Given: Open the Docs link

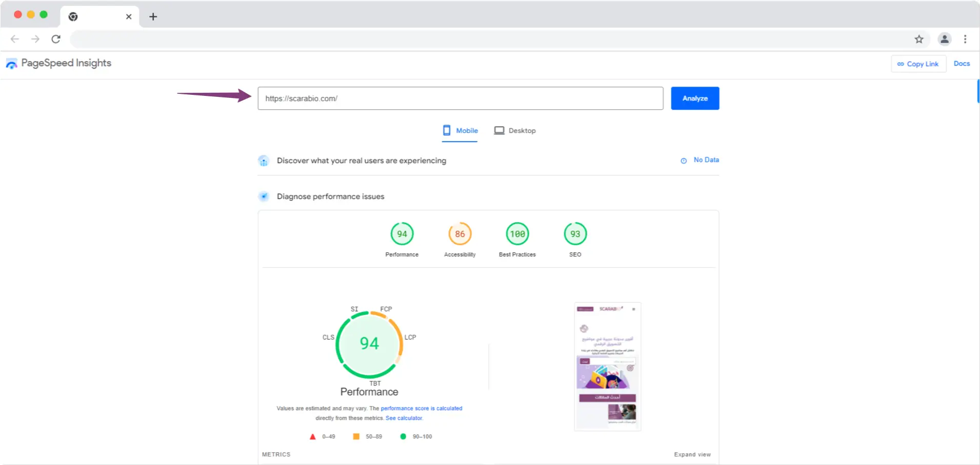Looking at the screenshot, I should [962, 64].
